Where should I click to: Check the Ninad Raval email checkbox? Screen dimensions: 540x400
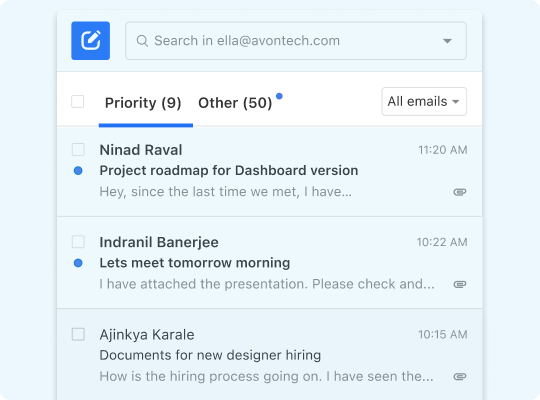[x=78, y=150]
